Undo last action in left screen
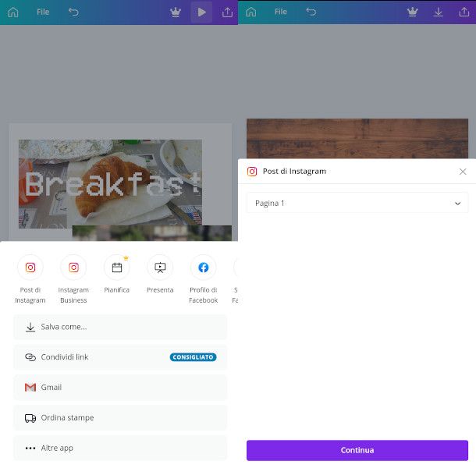The height and width of the screenshot is (468, 476). pyautogui.click(x=73, y=12)
